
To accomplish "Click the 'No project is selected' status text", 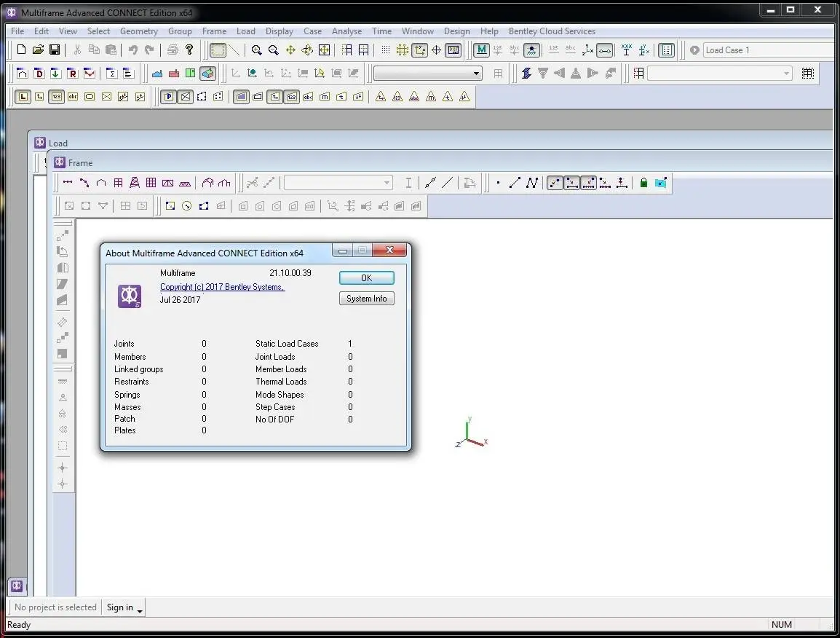I will point(55,607).
